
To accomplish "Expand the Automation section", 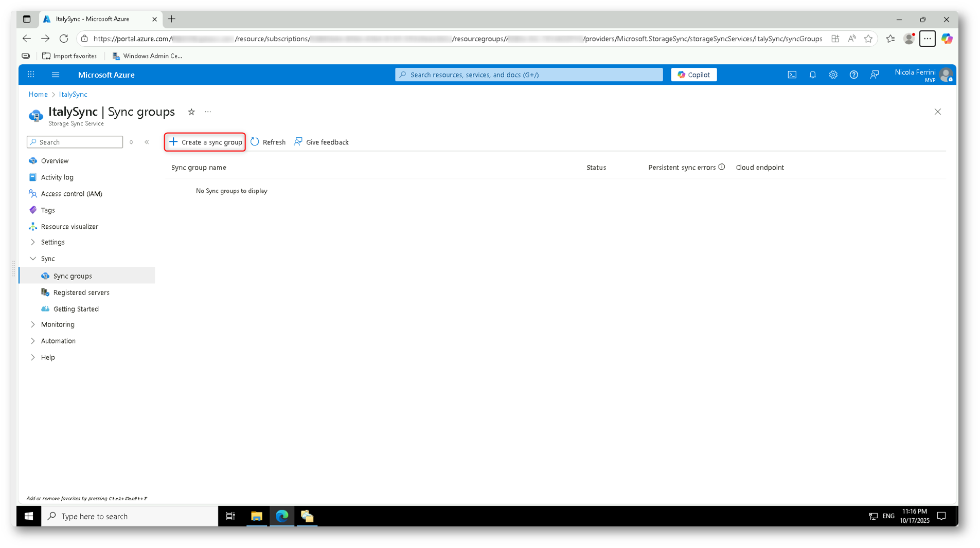I will 33,341.
